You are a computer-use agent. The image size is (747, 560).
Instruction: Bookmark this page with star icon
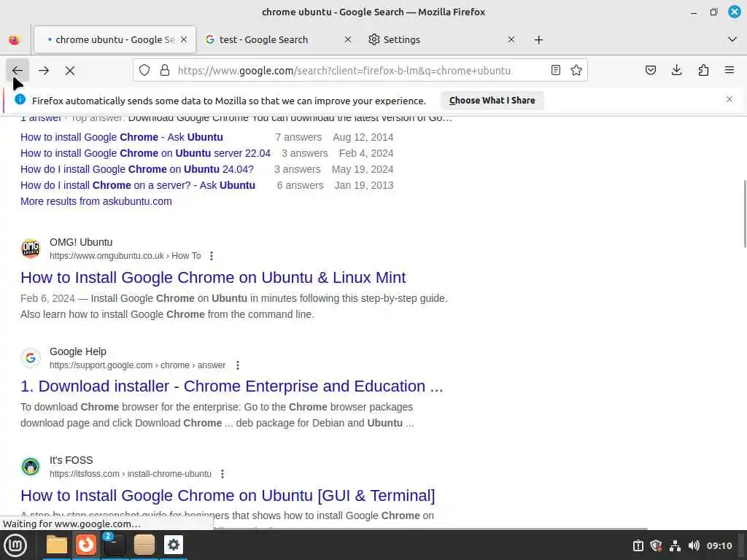tap(576, 71)
